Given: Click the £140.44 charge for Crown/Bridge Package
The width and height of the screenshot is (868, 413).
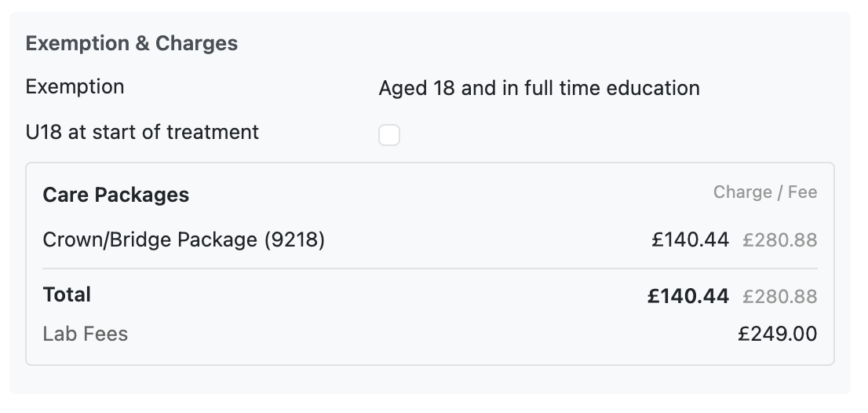Looking at the screenshot, I should [690, 239].
